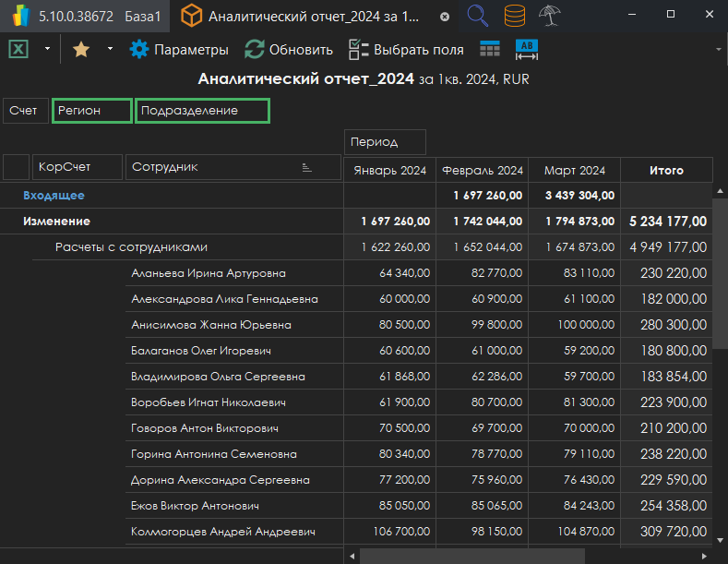Screen dimensions: 728x564
Task: Expand the favorites star dropdown arrow
Action: click(x=110, y=50)
